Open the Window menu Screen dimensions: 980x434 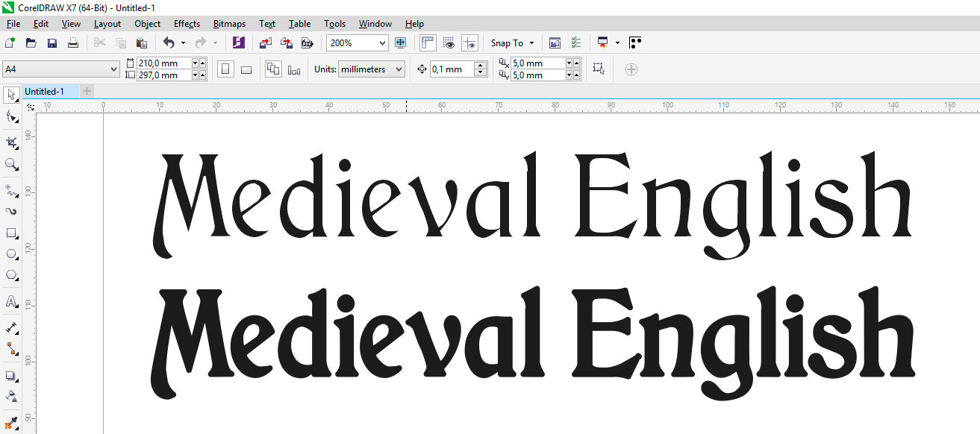[375, 24]
